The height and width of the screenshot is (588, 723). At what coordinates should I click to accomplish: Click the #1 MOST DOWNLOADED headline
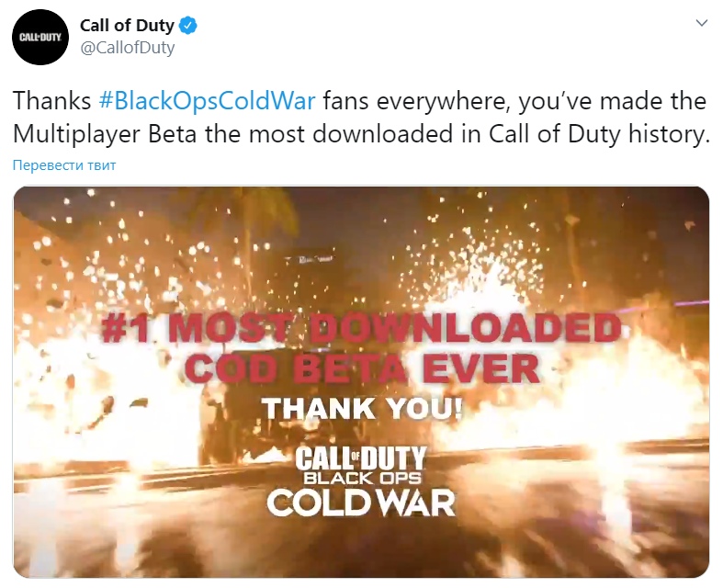coord(361,328)
